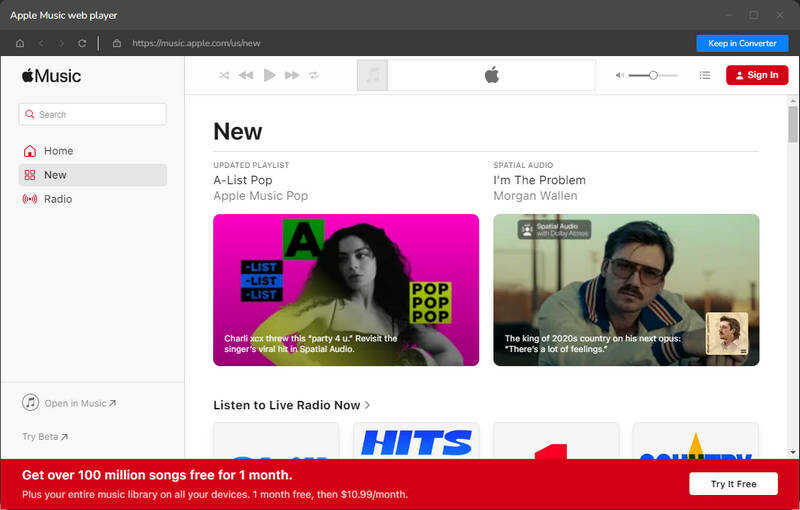Click the forward navigation arrow

60,43
